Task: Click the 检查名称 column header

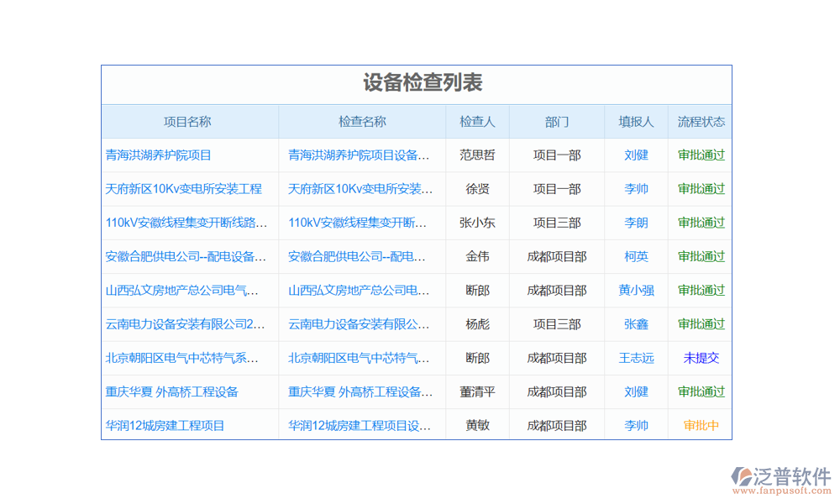Action: point(362,122)
